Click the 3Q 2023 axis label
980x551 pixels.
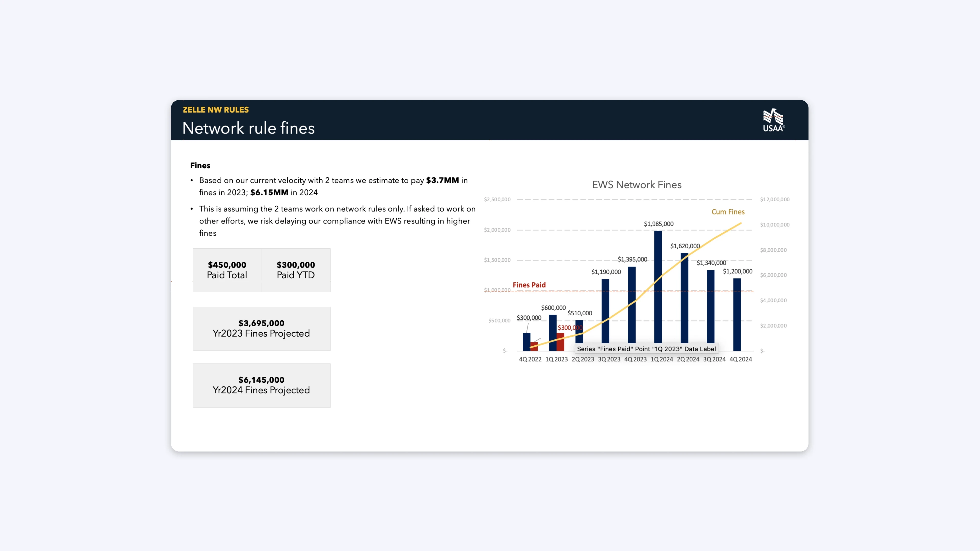pyautogui.click(x=609, y=359)
